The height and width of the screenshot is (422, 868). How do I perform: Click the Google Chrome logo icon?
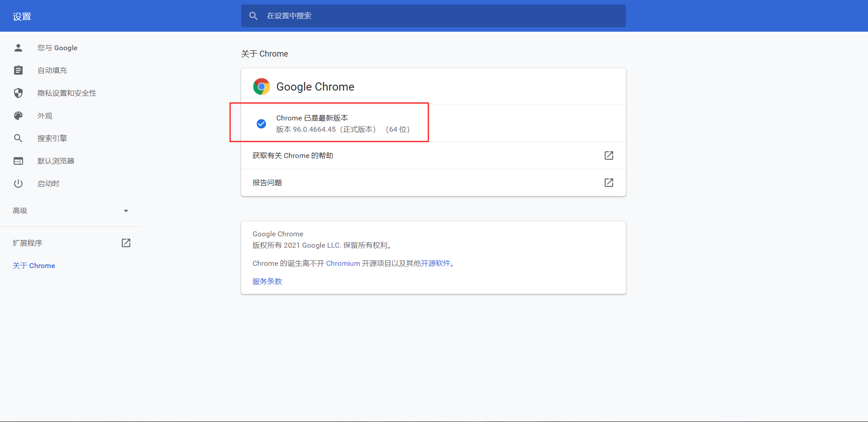(261, 86)
